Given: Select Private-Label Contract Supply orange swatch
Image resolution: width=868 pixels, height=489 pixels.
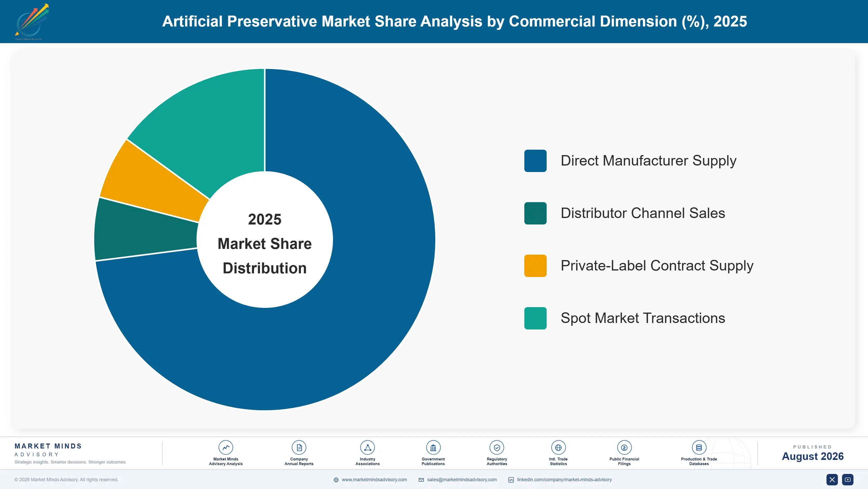Looking at the screenshot, I should 535,266.
